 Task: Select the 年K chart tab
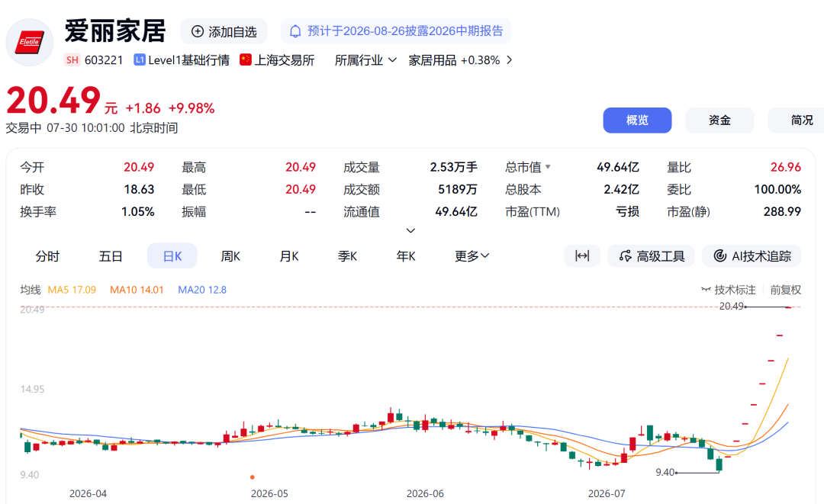coord(406,255)
